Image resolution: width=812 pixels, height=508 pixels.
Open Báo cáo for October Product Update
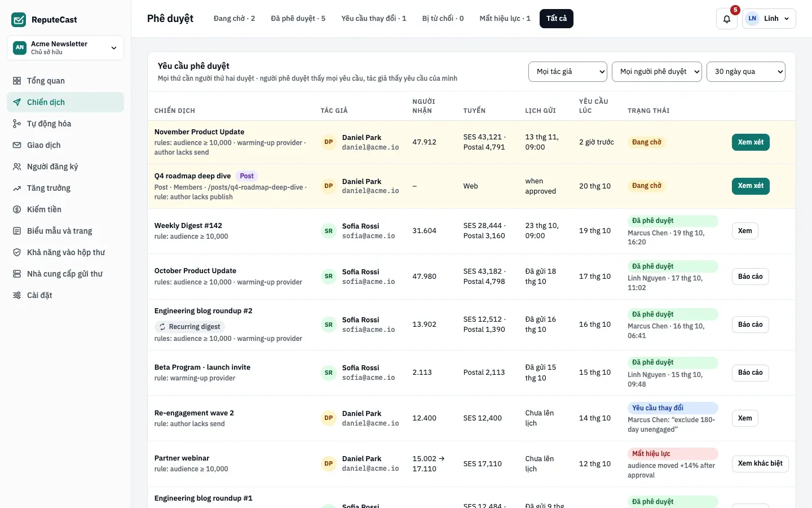coord(751,277)
